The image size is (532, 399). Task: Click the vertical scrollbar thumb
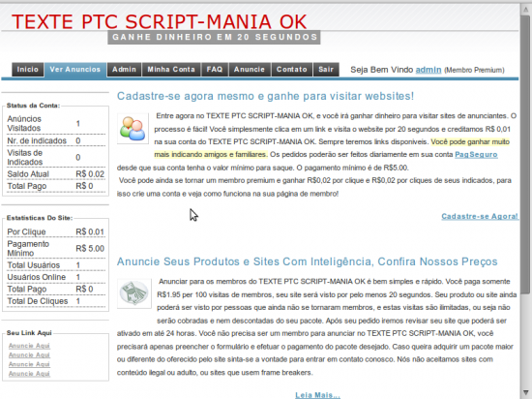(x=525, y=155)
